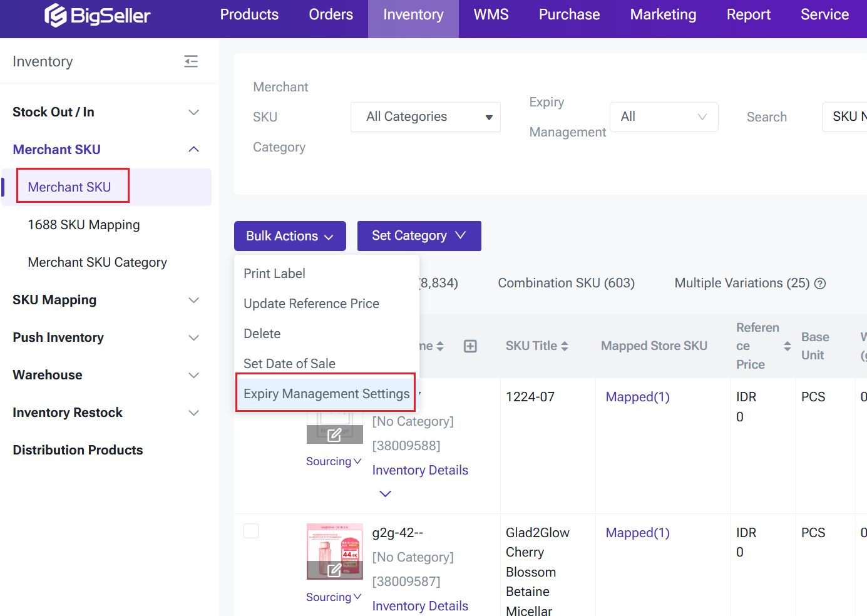Image resolution: width=867 pixels, height=616 pixels.
Task: Select Expiry Management Settings menu option
Action: tap(326, 394)
